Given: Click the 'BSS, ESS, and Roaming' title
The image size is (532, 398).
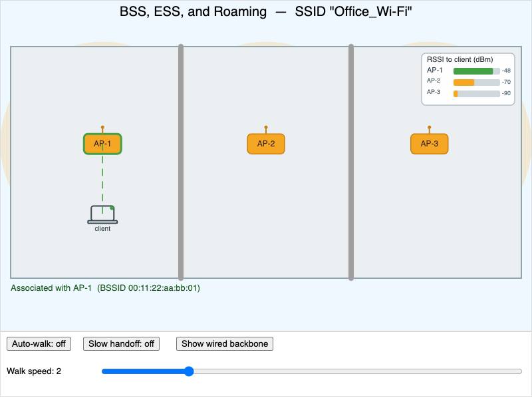Looking at the screenshot, I should (x=193, y=11).
